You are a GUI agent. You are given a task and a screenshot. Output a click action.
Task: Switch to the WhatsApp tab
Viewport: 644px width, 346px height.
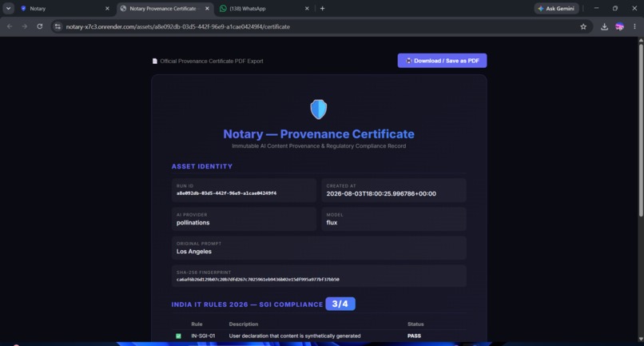[265, 8]
